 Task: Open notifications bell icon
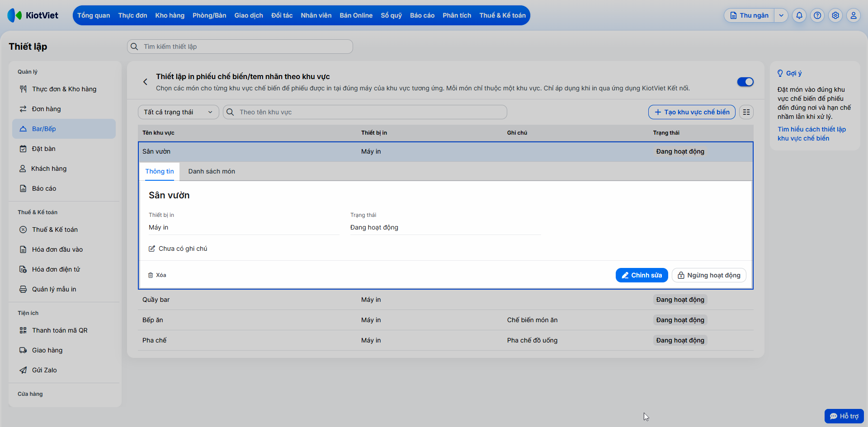click(x=799, y=15)
